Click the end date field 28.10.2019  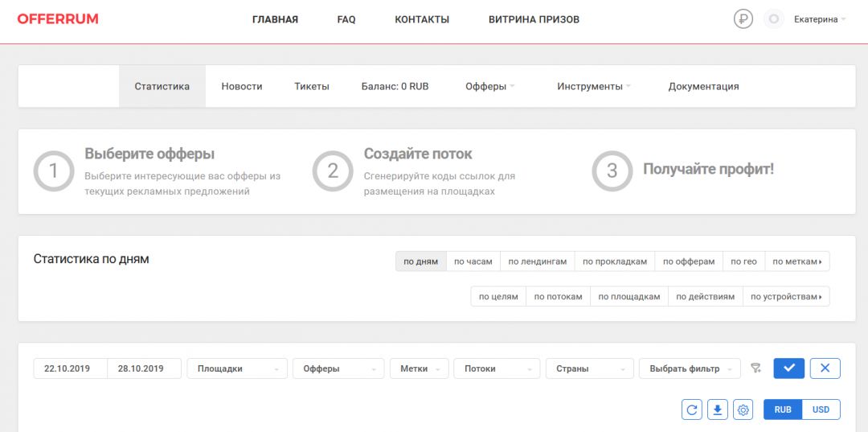point(144,368)
